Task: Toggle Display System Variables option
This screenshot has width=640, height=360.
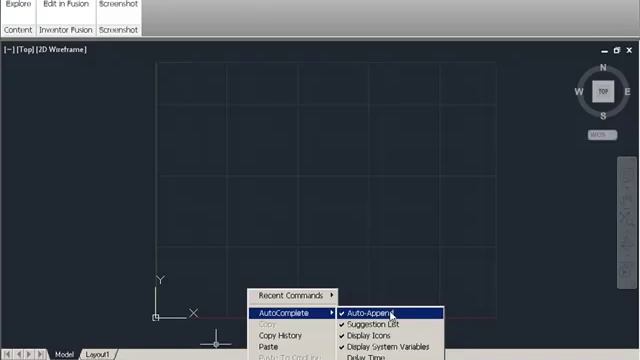Action: click(x=390, y=347)
